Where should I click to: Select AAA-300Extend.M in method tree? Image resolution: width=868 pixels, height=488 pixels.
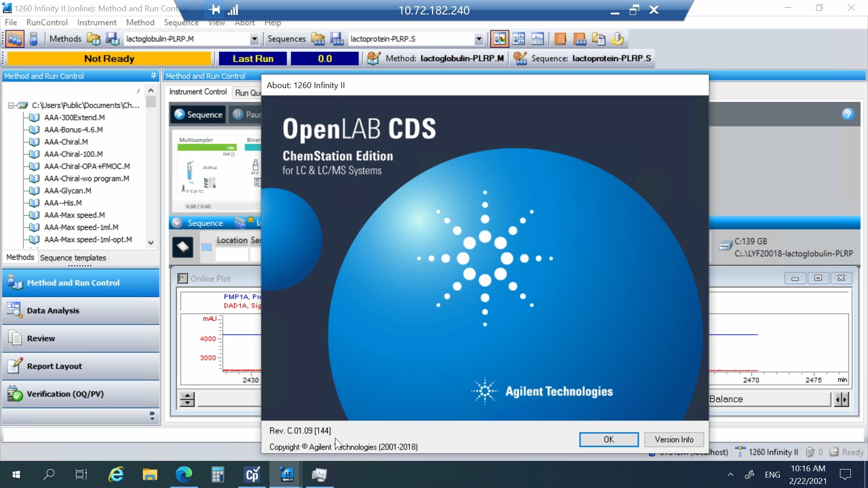pos(75,117)
